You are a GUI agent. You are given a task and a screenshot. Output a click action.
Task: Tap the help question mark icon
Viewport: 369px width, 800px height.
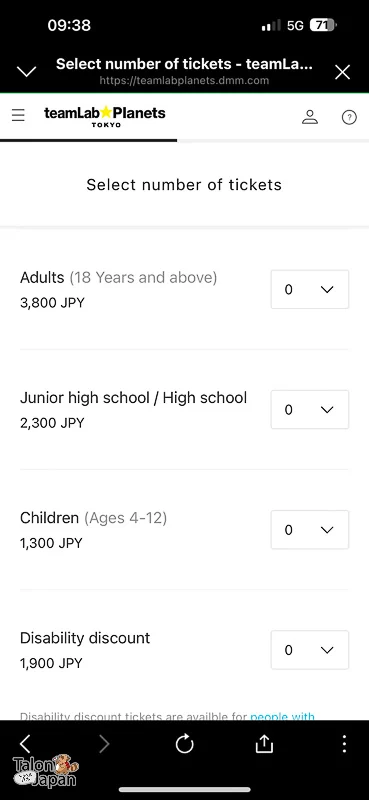(x=349, y=117)
